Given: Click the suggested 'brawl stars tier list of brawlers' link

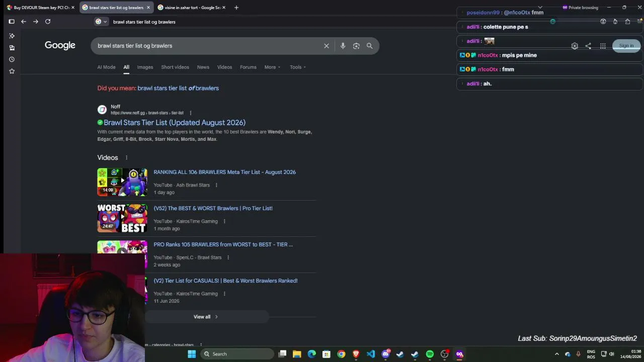Looking at the screenshot, I should (178, 88).
